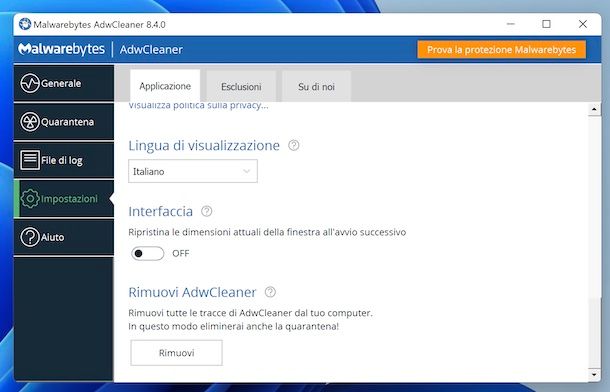Click the Lingua di visualizzazione heading
The width and height of the screenshot is (610, 392).
point(204,145)
